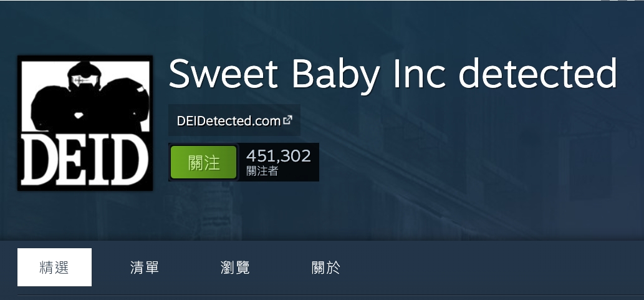Click the 關注者 label under the count
This screenshot has width=644, height=300.
[x=262, y=171]
